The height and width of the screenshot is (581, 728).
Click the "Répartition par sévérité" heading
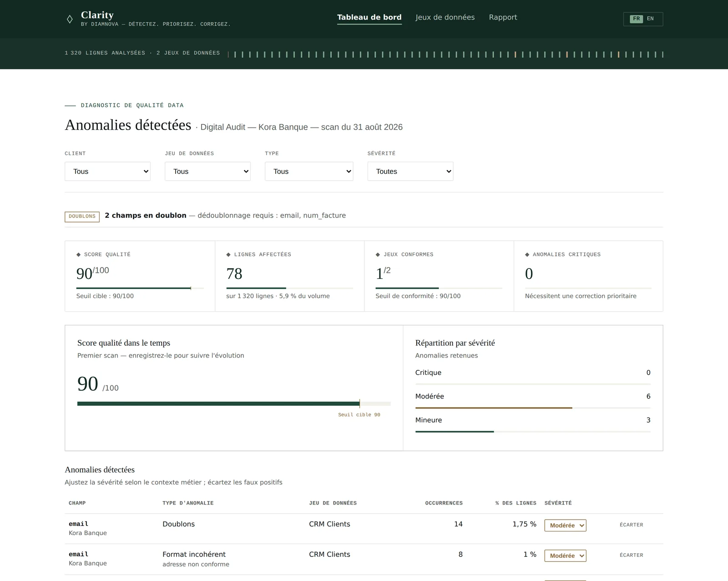click(x=455, y=343)
